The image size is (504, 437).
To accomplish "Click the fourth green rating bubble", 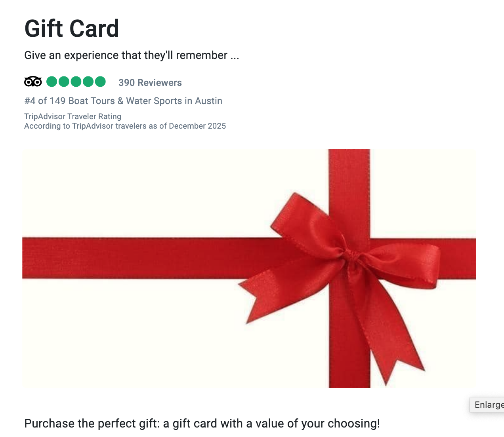I will pyautogui.click(x=88, y=82).
